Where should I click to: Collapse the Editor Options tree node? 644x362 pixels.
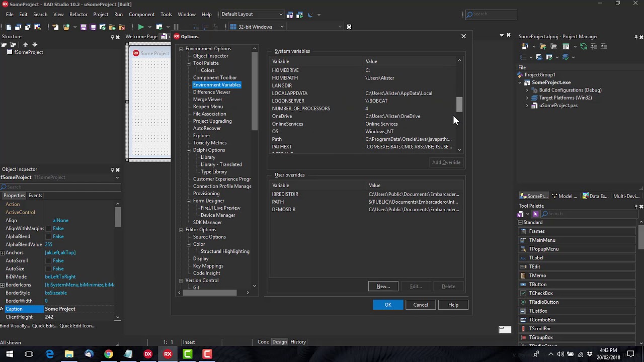pyautogui.click(x=181, y=230)
